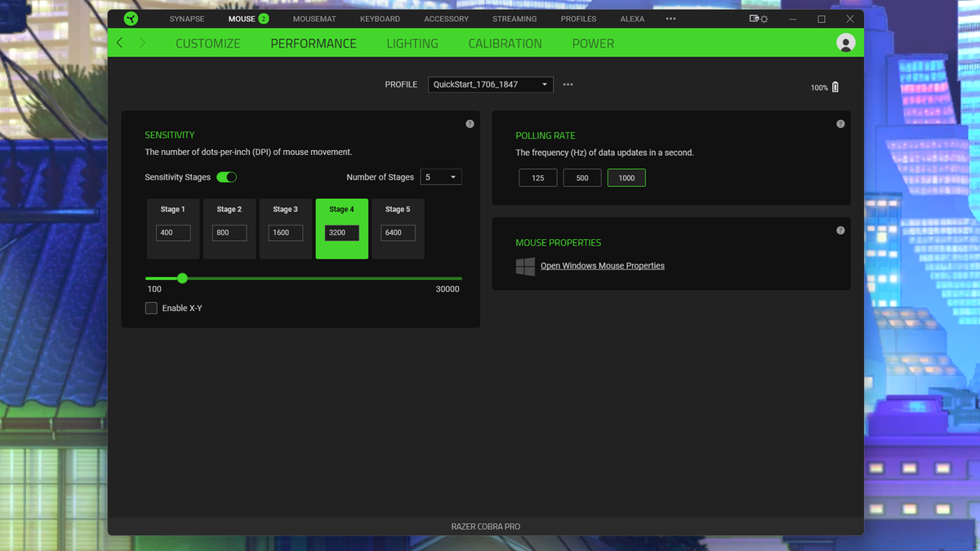Open the QuickStart_1706_1847 profile dropdown
This screenshot has height=551, width=980.
490,84
